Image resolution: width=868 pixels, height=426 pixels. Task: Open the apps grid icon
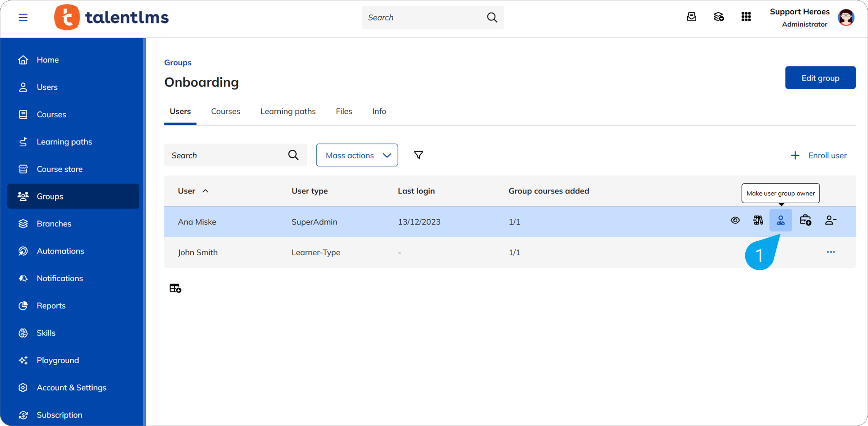point(746,17)
